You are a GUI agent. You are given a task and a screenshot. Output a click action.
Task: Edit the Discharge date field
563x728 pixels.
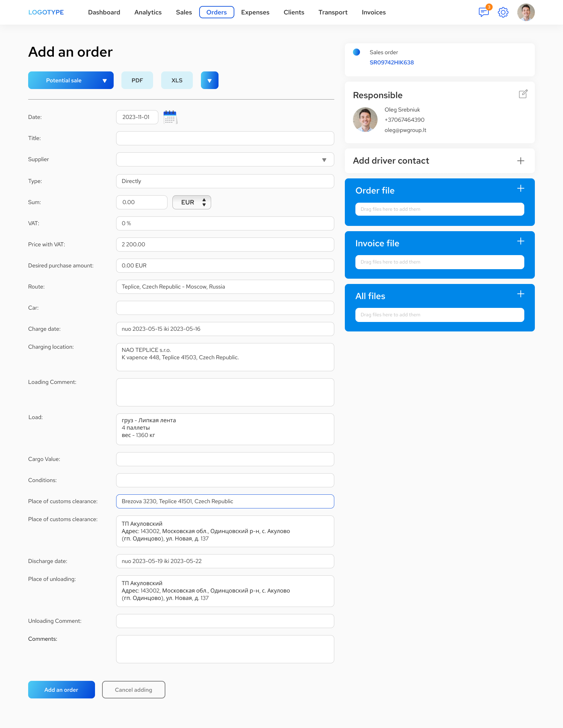225,561
